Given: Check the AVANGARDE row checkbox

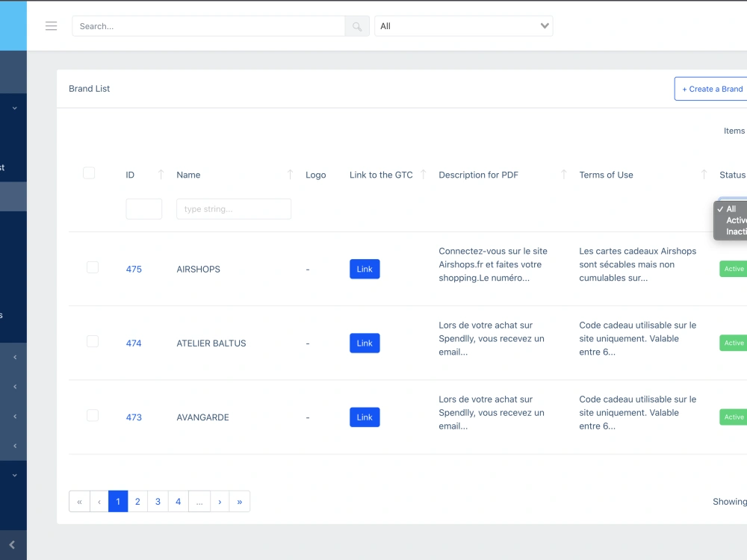Looking at the screenshot, I should (93, 416).
